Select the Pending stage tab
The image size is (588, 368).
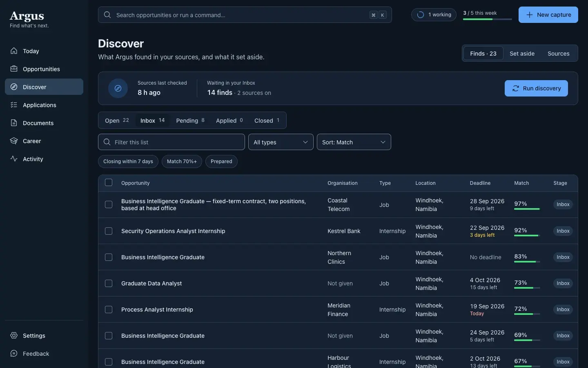(x=190, y=120)
